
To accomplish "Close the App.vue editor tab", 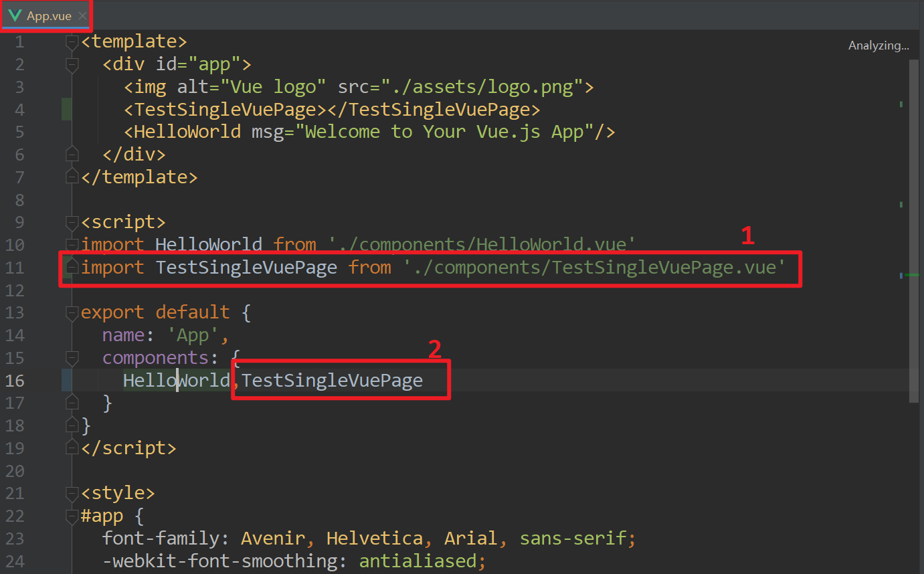I will click(82, 15).
